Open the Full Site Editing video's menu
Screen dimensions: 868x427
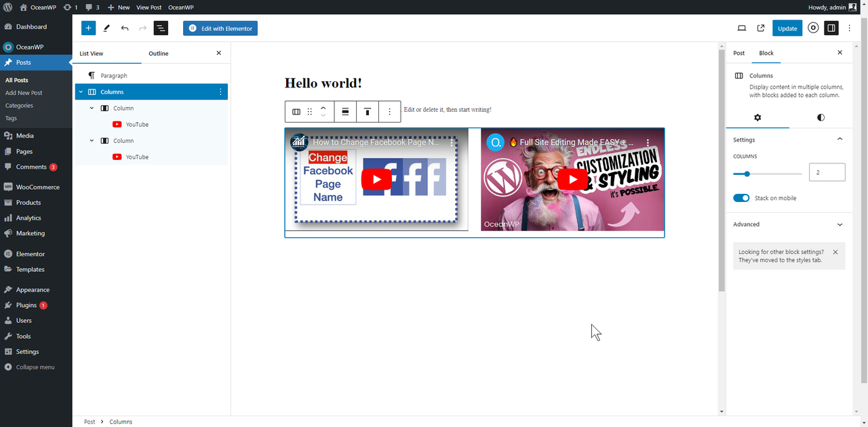648,143
